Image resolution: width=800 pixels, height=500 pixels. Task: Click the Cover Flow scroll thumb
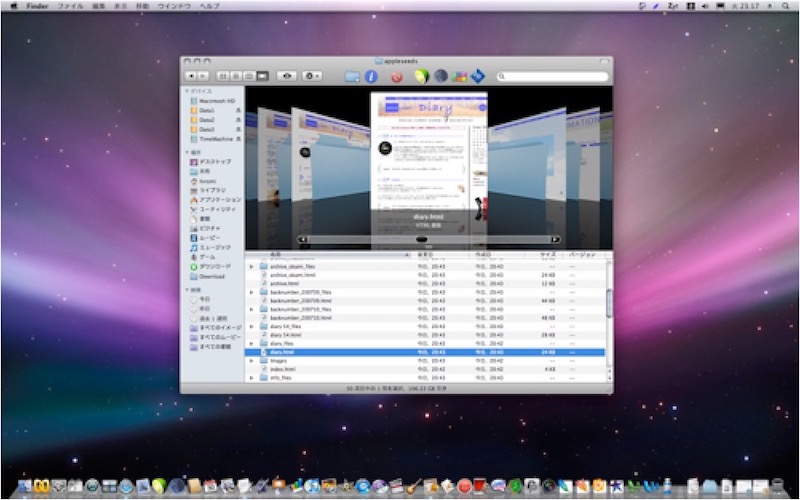click(422, 240)
